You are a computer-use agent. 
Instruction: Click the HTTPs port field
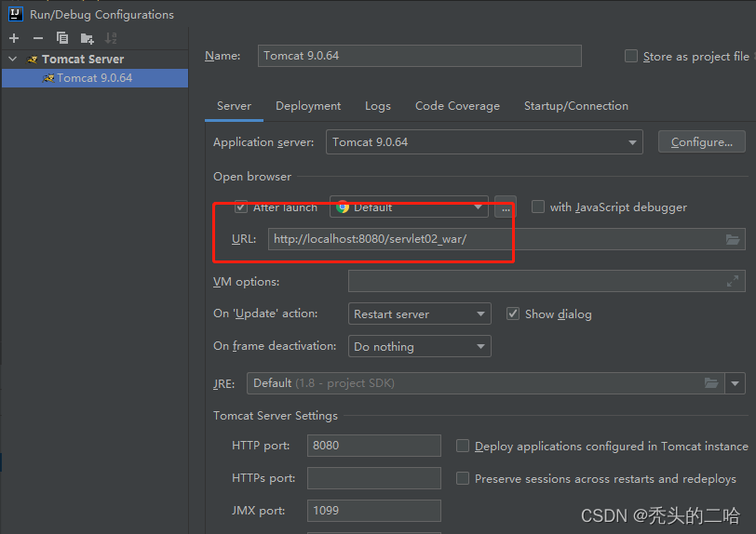[x=373, y=478]
